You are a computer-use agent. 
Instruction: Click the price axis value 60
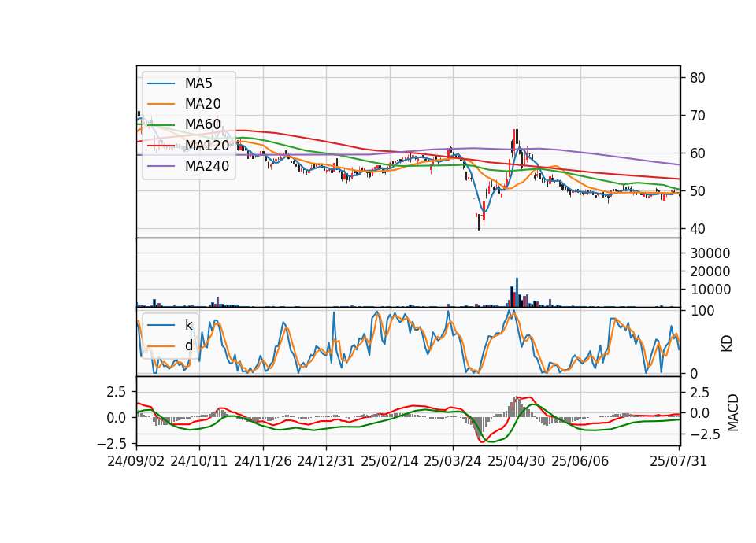coord(697,153)
